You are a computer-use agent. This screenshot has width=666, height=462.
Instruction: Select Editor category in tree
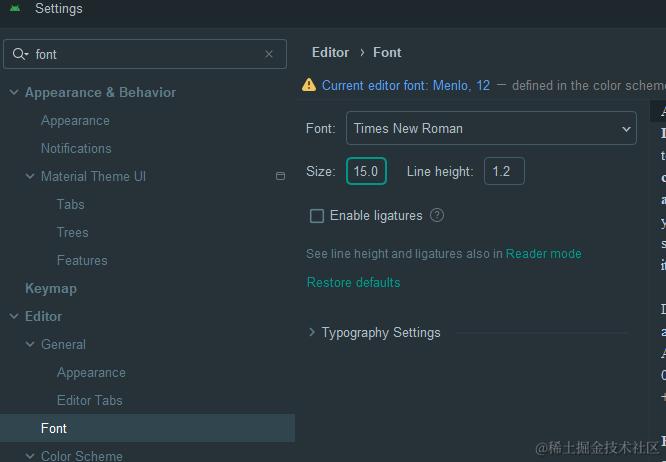[x=43, y=316]
